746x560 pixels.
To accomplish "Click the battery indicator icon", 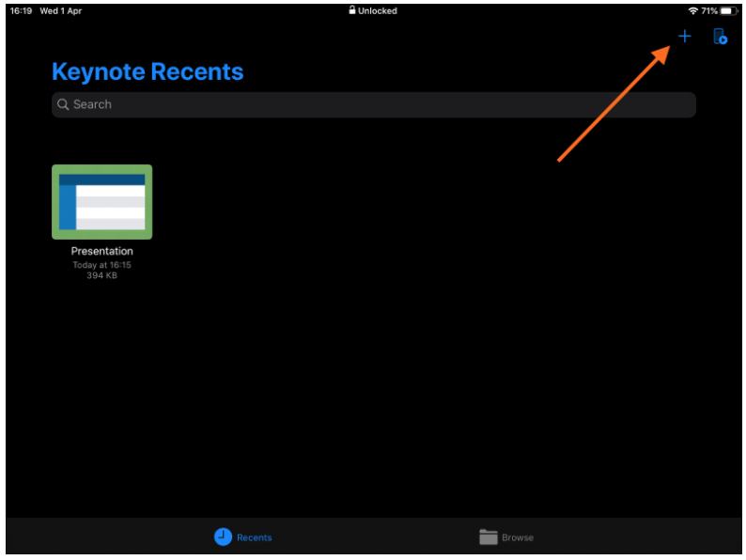I will point(728,11).
